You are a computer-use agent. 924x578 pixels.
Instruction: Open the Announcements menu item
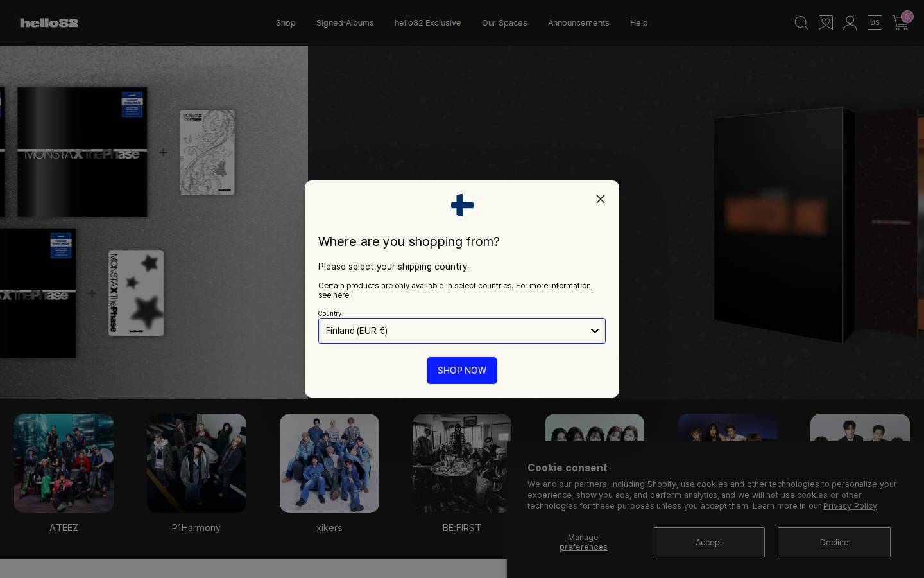click(x=579, y=23)
